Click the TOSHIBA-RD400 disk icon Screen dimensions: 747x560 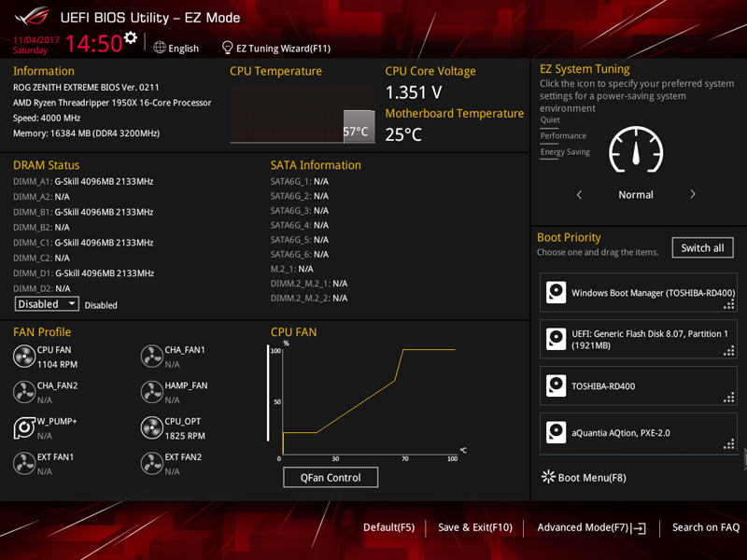(556, 385)
